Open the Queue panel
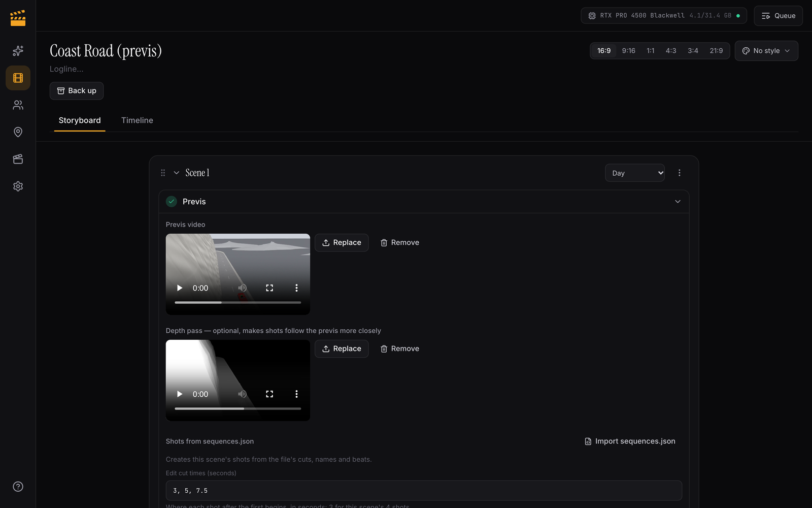The height and width of the screenshot is (508, 812). tap(778, 16)
